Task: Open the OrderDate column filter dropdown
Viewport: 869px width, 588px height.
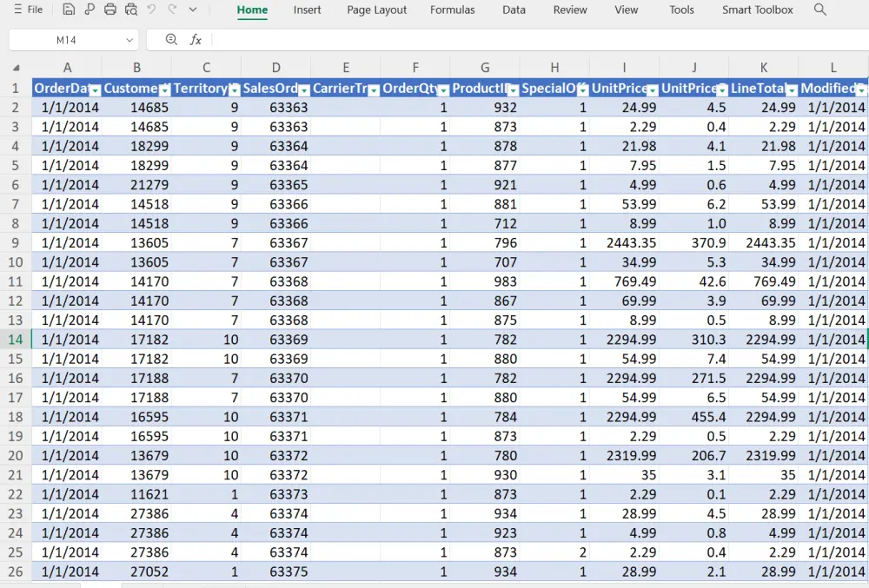Action: coord(96,89)
